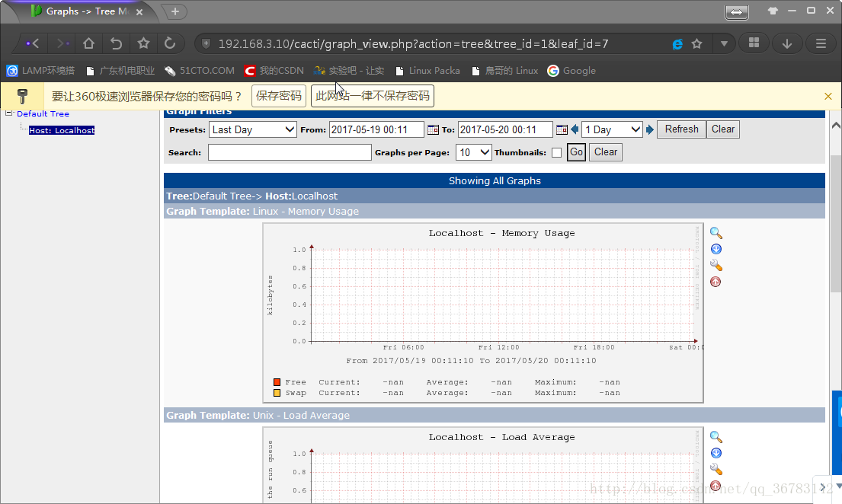Click the site security shield icon
842x504 pixels.
point(206,44)
